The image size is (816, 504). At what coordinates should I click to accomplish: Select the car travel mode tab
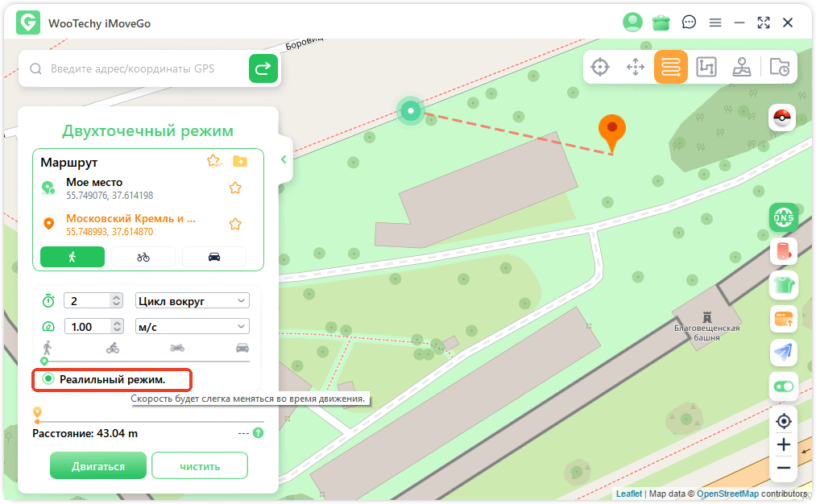point(214,257)
